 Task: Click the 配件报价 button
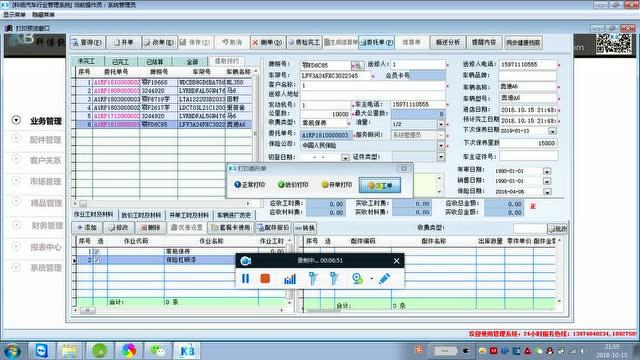pyautogui.click(x=273, y=228)
